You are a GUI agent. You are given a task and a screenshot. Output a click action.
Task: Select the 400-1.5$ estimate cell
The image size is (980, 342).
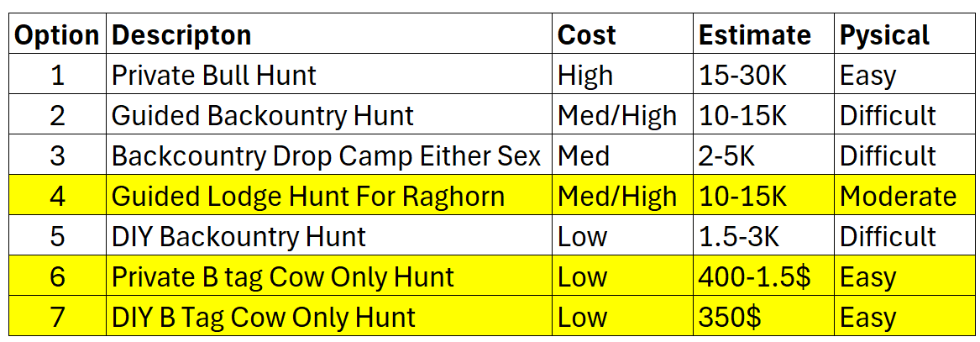coord(754,276)
